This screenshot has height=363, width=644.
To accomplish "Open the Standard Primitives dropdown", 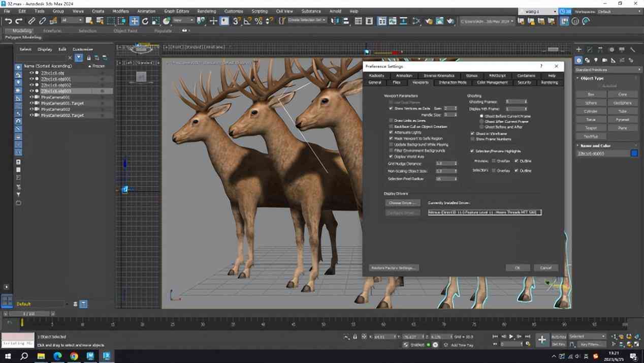I will pyautogui.click(x=608, y=69).
